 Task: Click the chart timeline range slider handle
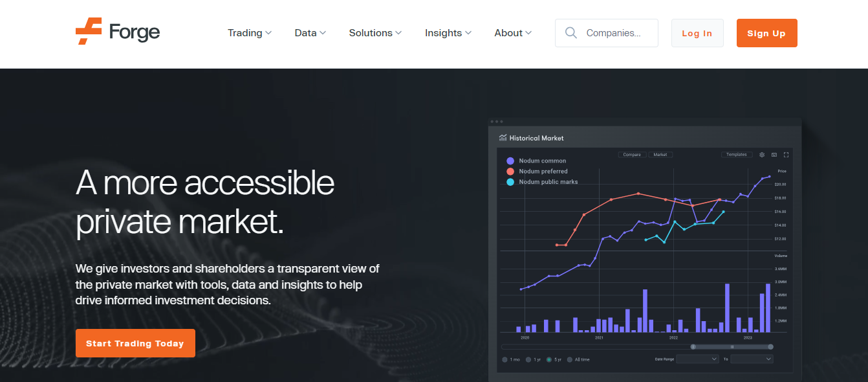point(693,346)
